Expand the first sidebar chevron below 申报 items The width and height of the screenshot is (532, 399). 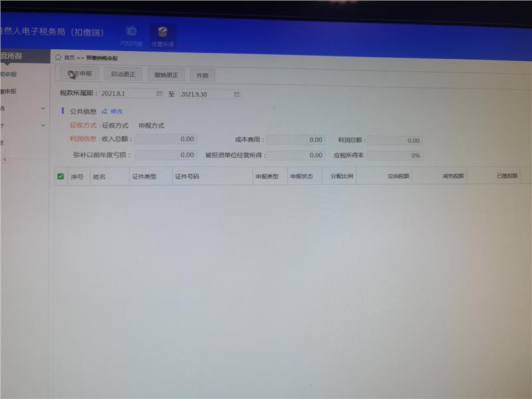43,108
